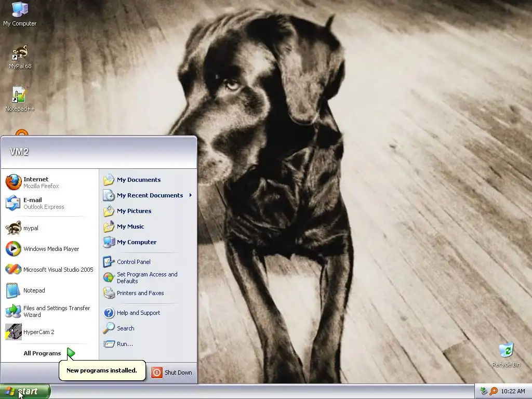Open All Programs label

pos(42,353)
